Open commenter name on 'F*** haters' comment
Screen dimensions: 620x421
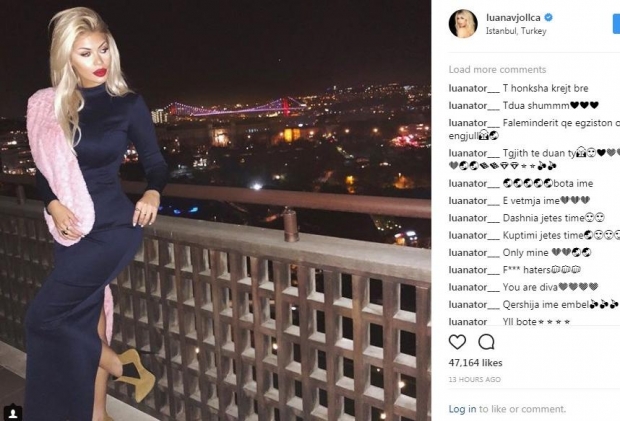pyautogui.click(x=474, y=270)
